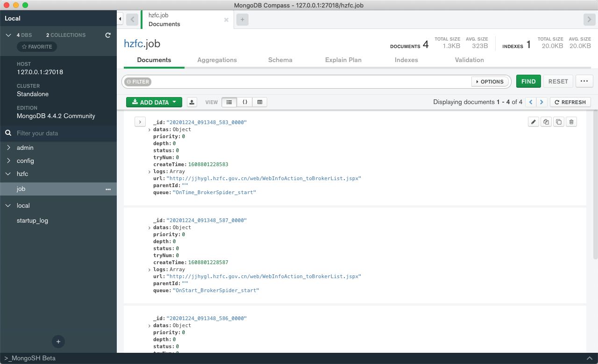Switch to the Documents tab
Image resolution: width=598 pixels, height=364 pixels.
(x=154, y=60)
